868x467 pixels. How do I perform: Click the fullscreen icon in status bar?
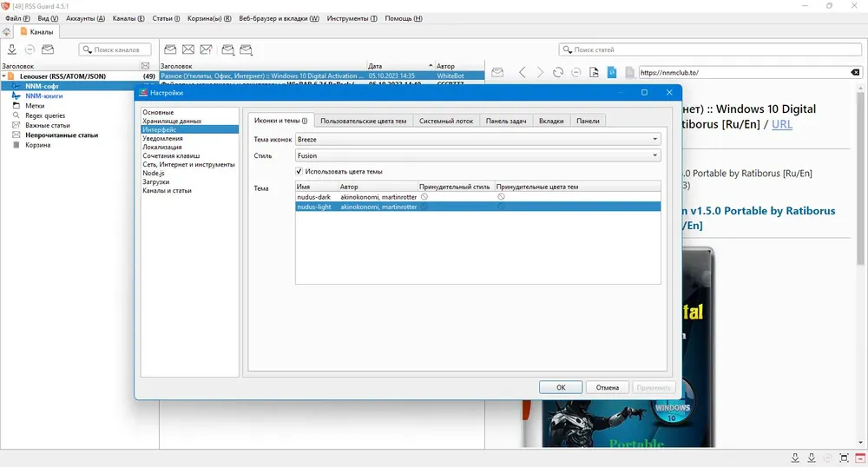coord(844,457)
